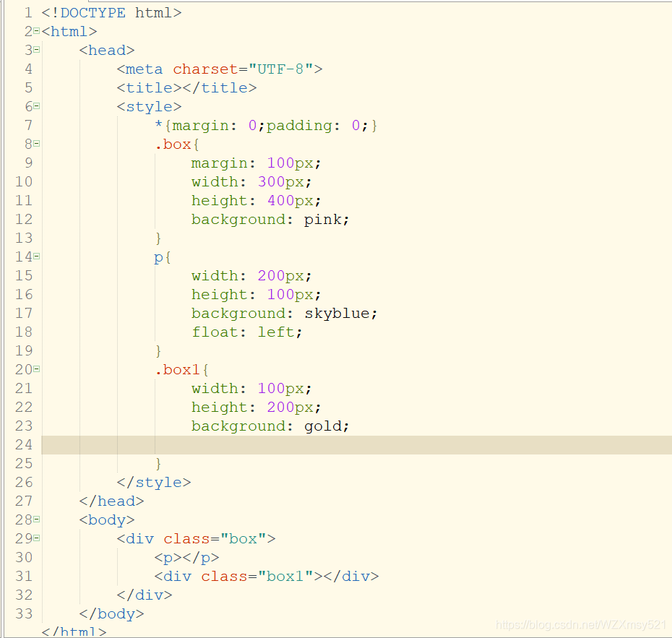This screenshot has width=672, height=638.
Task: Click the class="box" attribute value on line 29
Action: click(243, 538)
